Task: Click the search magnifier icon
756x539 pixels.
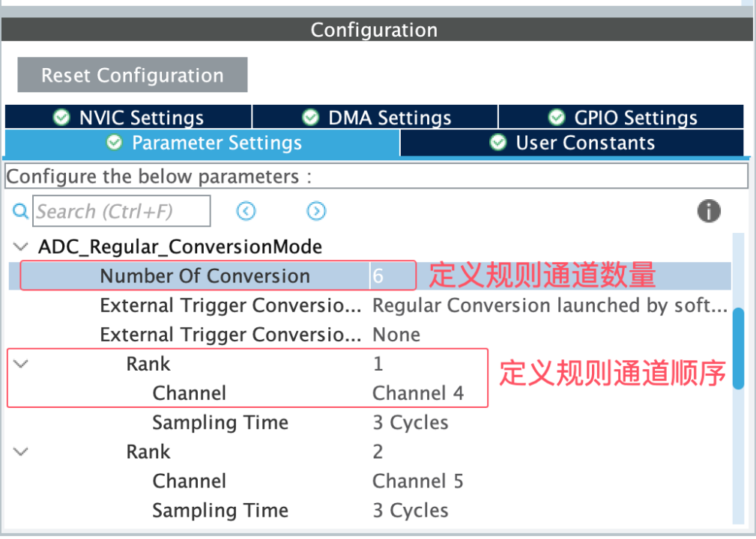Action: point(20,212)
